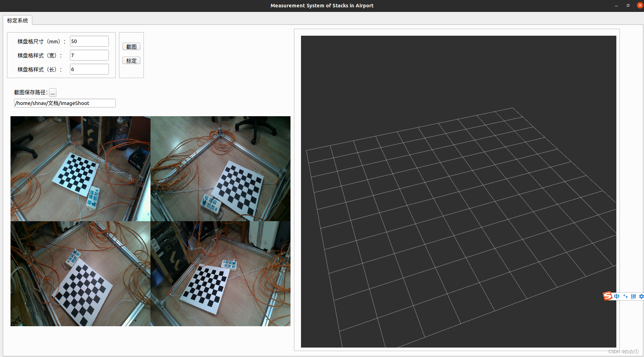The image size is (644, 357).
Task: Click the 棋盘格样式(长) field showing 6
Action: [89, 69]
